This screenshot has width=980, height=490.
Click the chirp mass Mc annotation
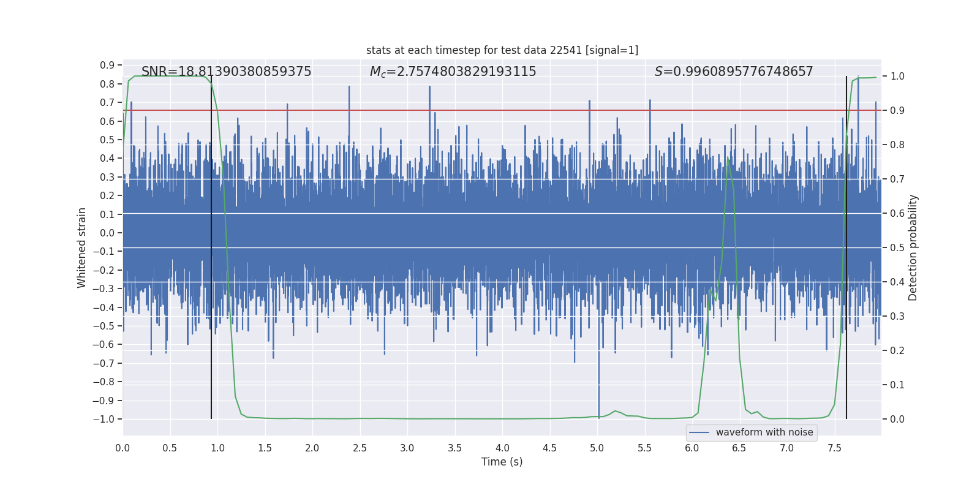pos(453,72)
